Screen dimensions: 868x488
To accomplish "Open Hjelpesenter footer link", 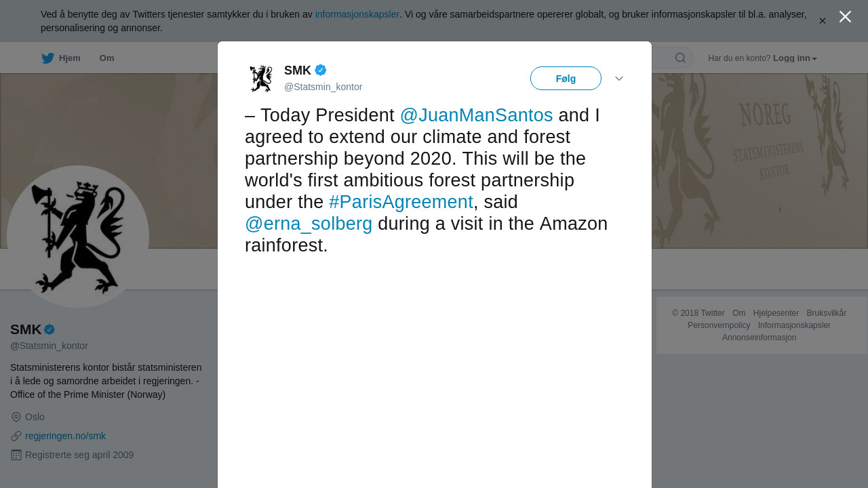I will (776, 313).
